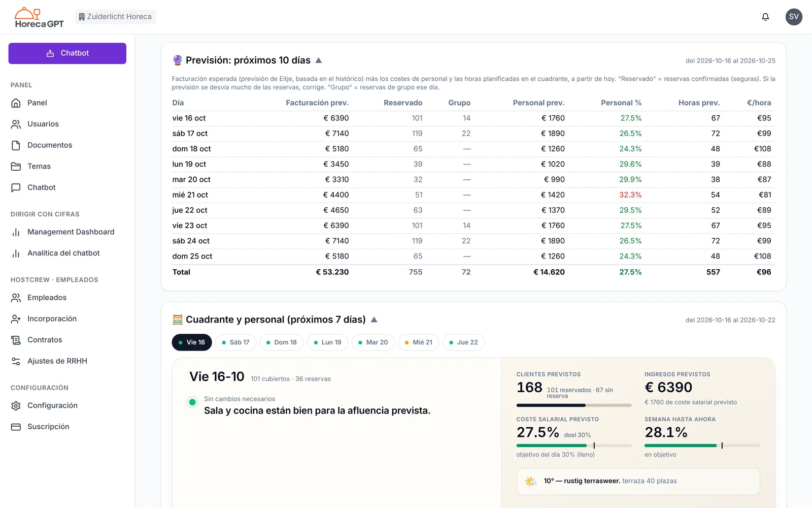Select the Jue 22 day tab
812x508 pixels.
click(463, 342)
